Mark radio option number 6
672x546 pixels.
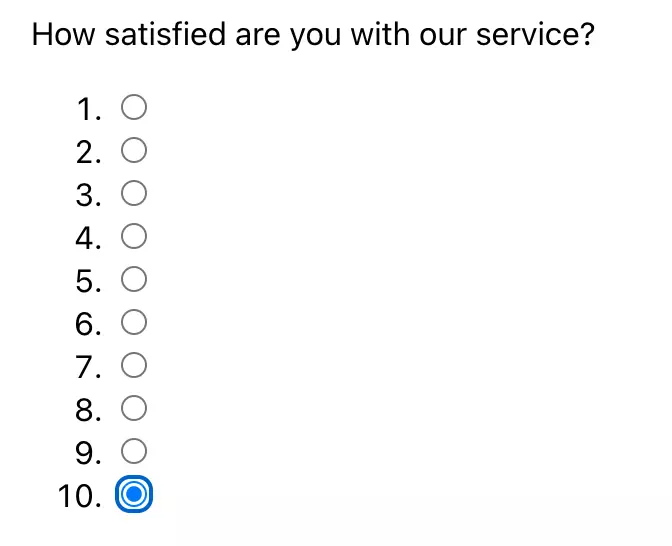(x=134, y=322)
